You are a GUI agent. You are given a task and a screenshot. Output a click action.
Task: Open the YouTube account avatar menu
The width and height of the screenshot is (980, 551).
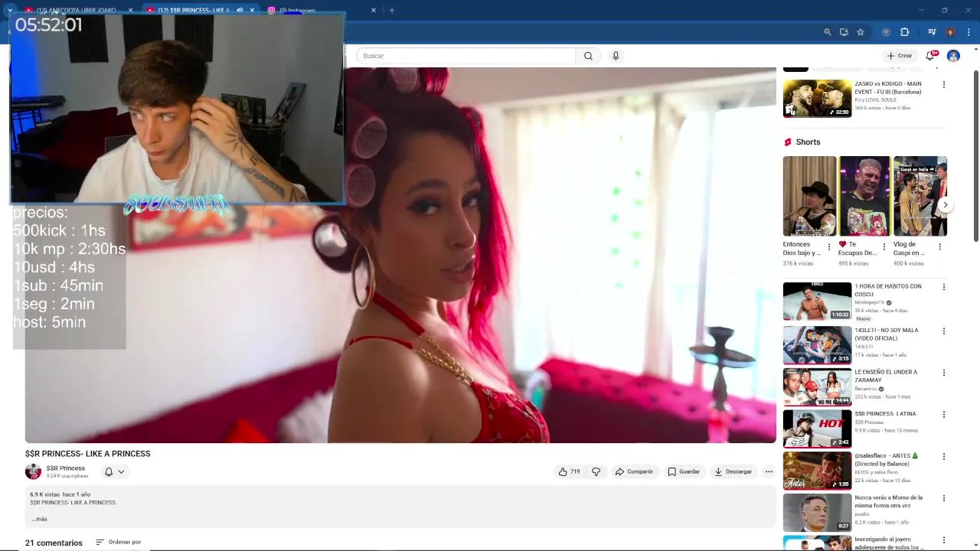tap(953, 56)
